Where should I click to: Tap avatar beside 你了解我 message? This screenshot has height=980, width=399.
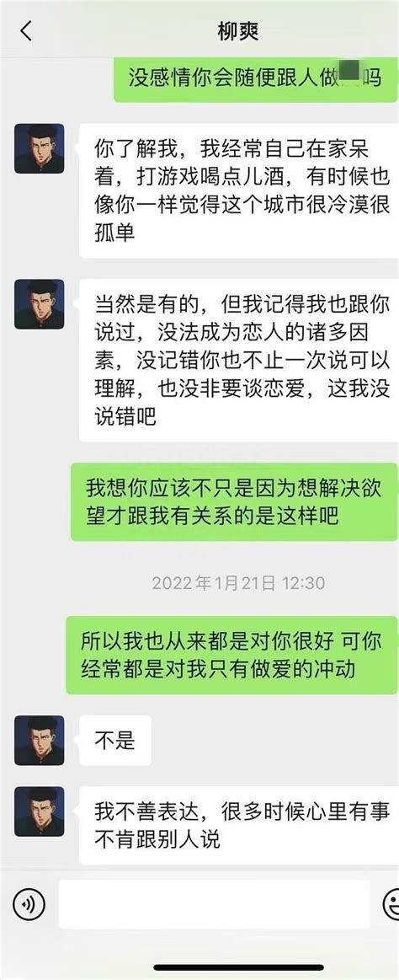(x=40, y=148)
